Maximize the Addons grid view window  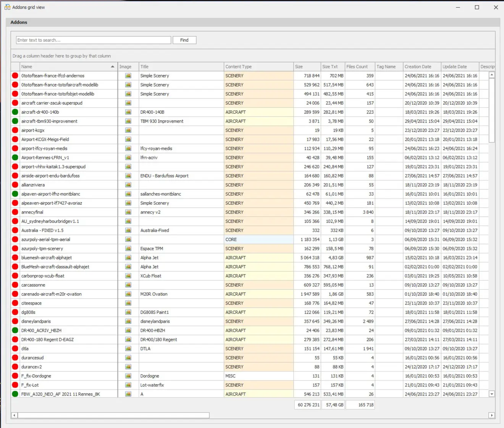(x=477, y=7)
